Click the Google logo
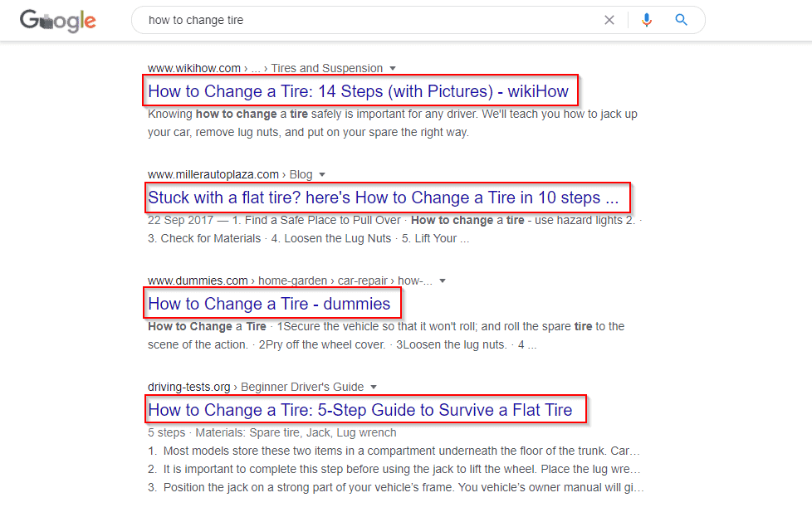The width and height of the screenshot is (812, 522). tap(57, 20)
